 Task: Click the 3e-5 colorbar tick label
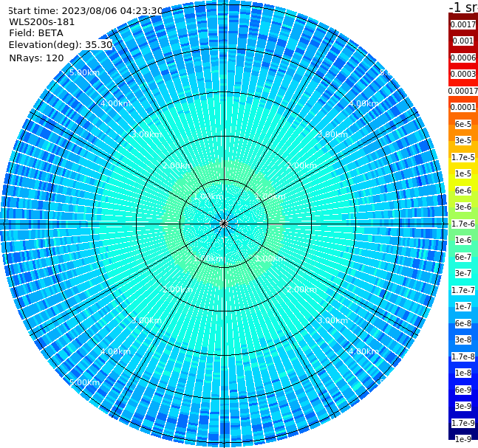click(x=463, y=140)
